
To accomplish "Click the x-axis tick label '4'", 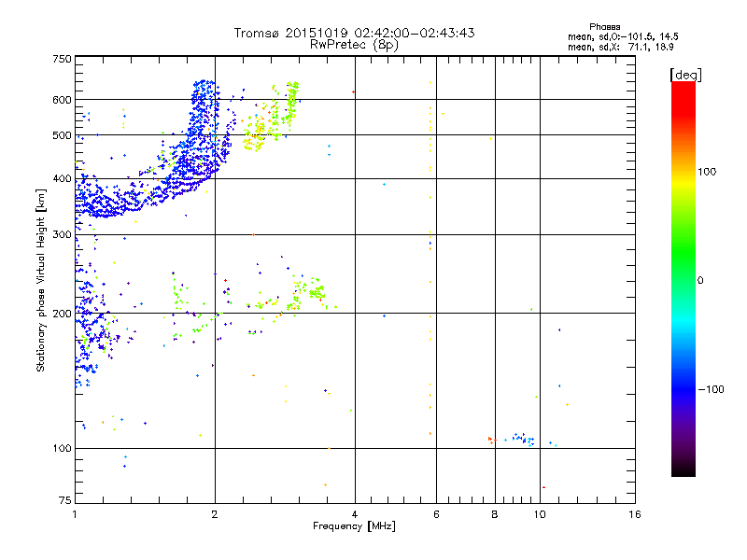I will coord(355,514).
